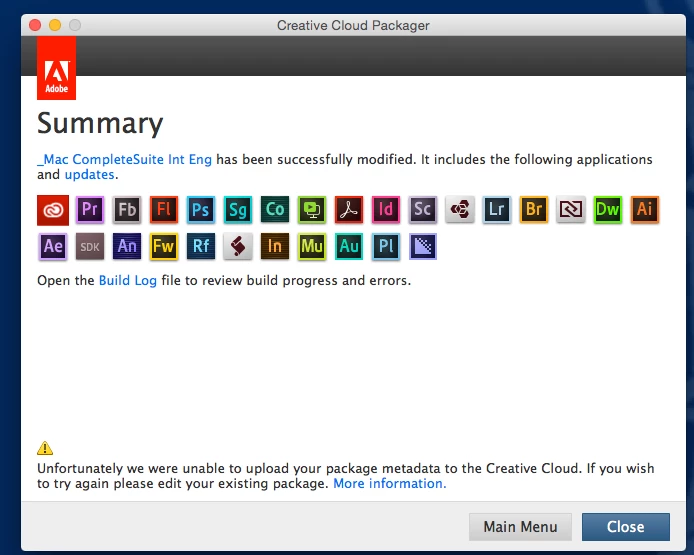Select the Edge Inspect (In) icon
Image resolution: width=694 pixels, height=555 pixels.
click(x=275, y=247)
